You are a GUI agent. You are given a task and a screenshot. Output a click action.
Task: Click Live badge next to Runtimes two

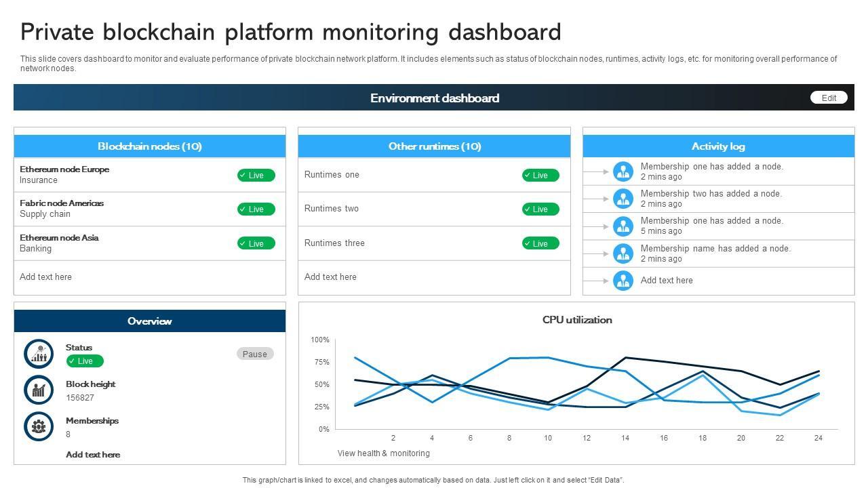pyautogui.click(x=540, y=209)
